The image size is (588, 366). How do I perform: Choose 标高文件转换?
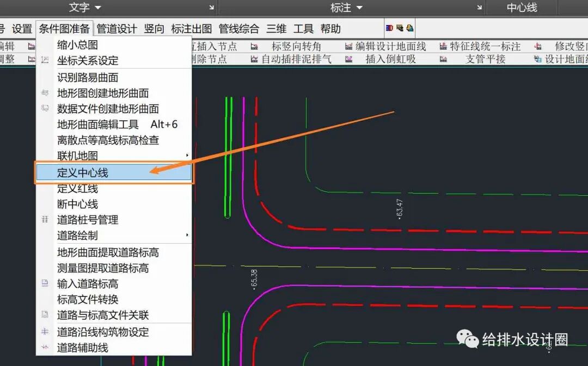(114, 299)
